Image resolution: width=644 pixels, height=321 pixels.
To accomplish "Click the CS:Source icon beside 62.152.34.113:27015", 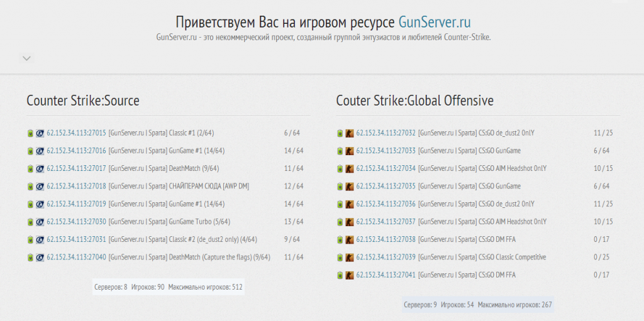I will (x=40, y=133).
